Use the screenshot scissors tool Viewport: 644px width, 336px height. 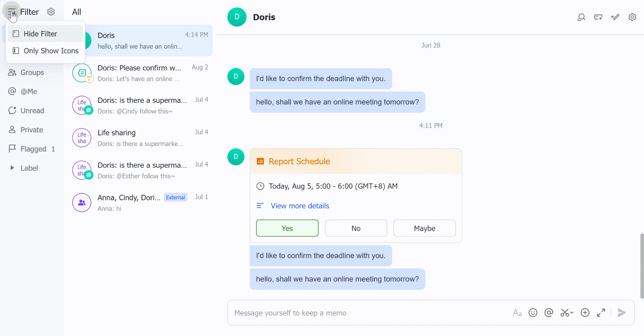tap(564, 313)
